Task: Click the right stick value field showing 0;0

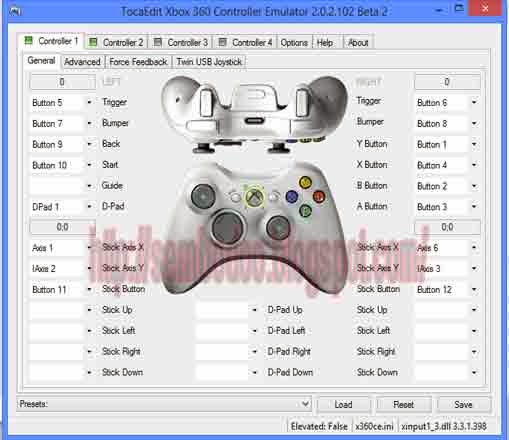Action: point(447,227)
